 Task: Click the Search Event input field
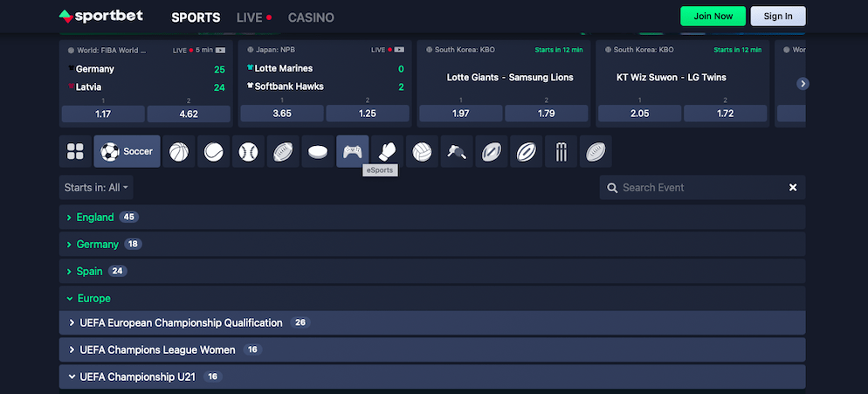click(702, 187)
